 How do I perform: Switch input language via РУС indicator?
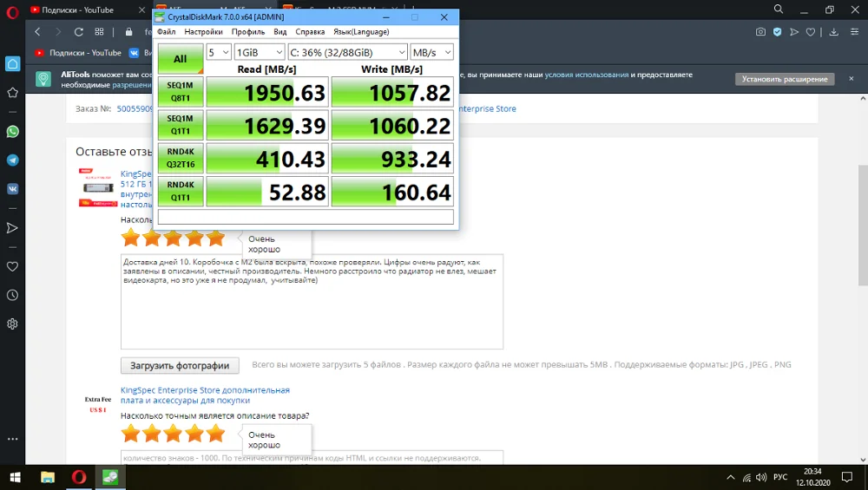pyautogui.click(x=780, y=477)
